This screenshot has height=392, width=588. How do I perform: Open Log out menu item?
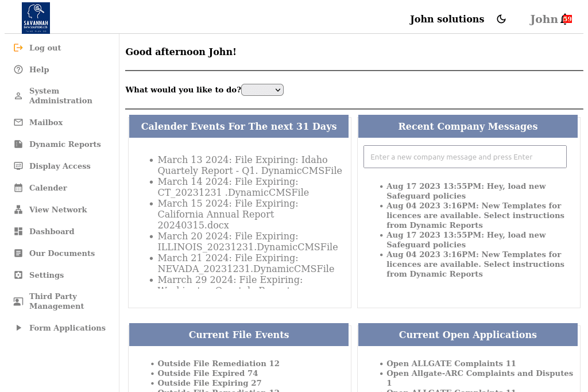[x=45, y=48]
